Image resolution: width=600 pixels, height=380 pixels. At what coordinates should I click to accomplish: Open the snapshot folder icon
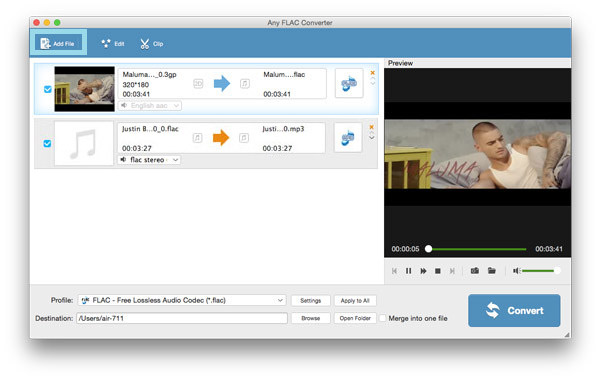click(492, 271)
